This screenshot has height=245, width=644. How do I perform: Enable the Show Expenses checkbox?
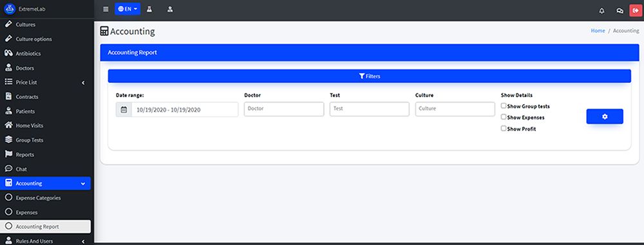pyautogui.click(x=504, y=117)
